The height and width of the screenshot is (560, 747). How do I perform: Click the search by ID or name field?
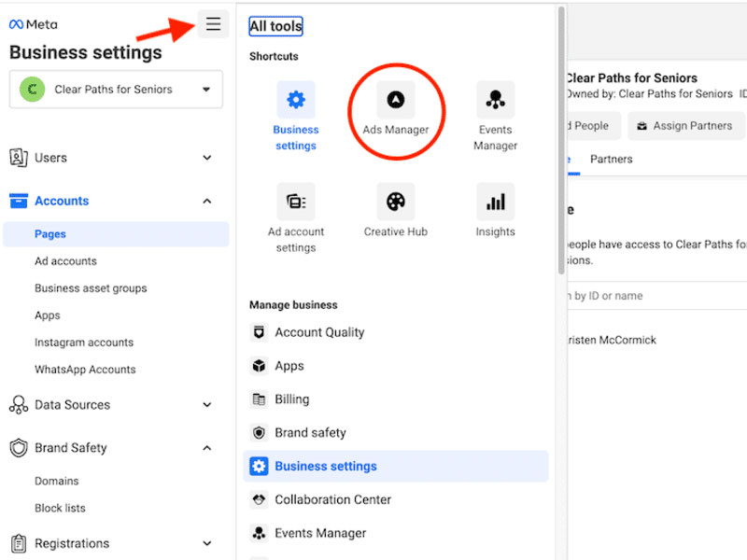click(x=654, y=296)
